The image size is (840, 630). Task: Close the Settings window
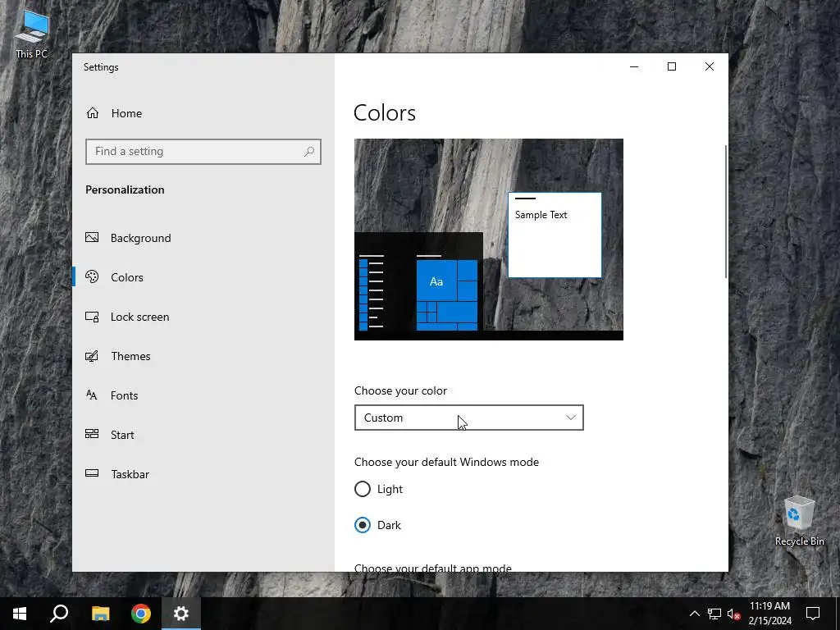[710, 66]
